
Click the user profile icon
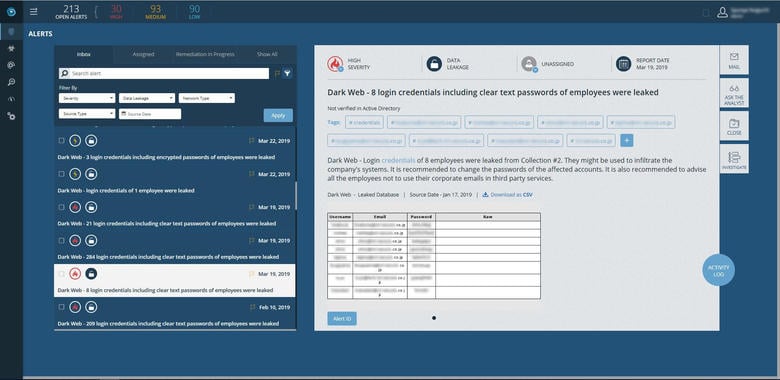pyautogui.click(x=722, y=12)
